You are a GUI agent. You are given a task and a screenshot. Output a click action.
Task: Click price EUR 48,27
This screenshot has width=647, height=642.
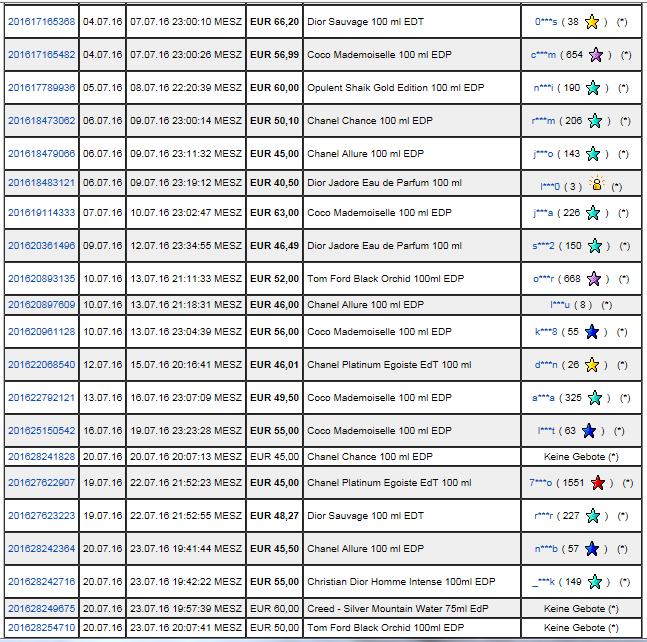(274, 515)
